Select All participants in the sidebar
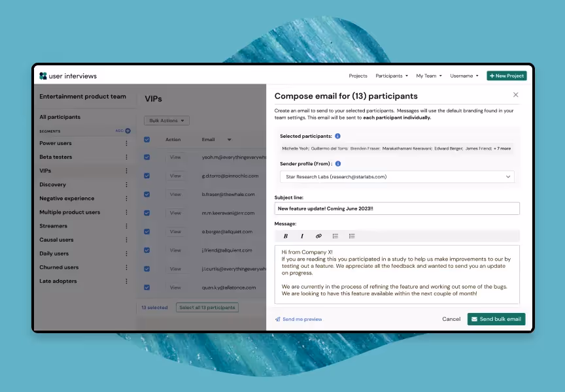The height and width of the screenshot is (392, 565). click(60, 117)
